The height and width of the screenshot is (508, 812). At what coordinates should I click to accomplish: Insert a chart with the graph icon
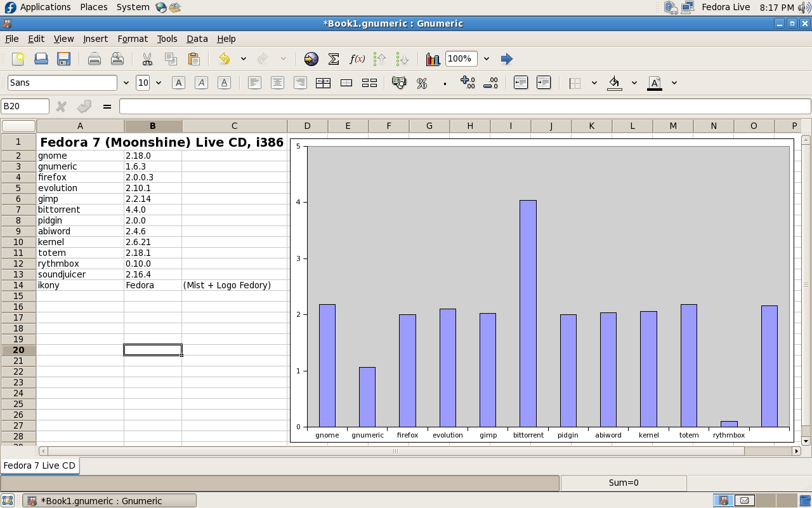pyautogui.click(x=433, y=59)
